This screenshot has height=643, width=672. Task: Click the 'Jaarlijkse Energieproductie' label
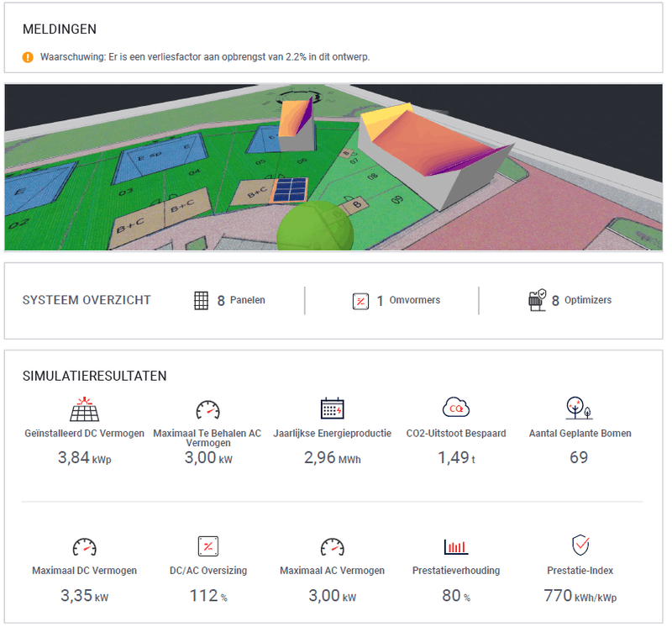pyautogui.click(x=332, y=434)
